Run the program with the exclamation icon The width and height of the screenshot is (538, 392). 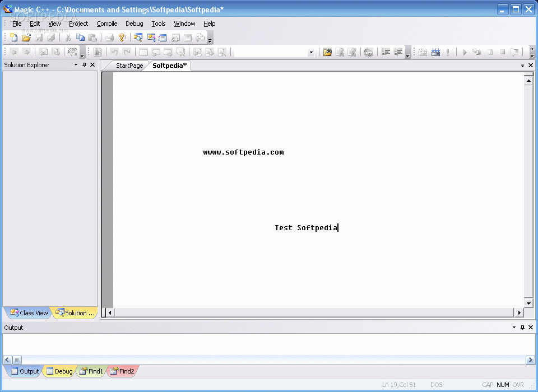pyautogui.click(x=448, y=52)
